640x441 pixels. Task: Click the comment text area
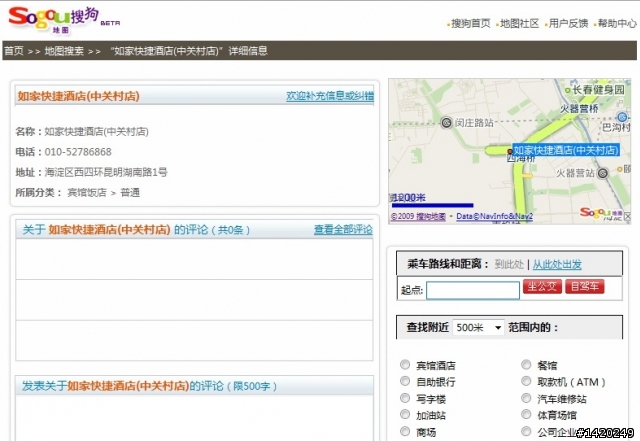(x=194, y=418)
